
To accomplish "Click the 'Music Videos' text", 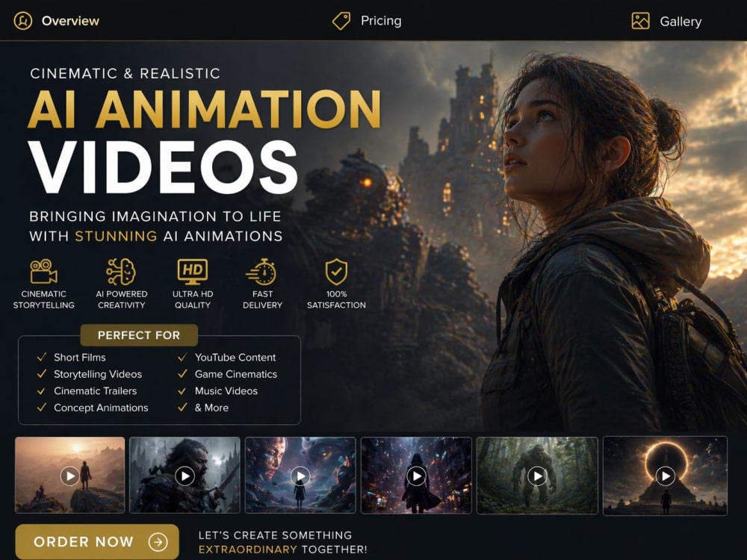I will [x=226, y=391].
